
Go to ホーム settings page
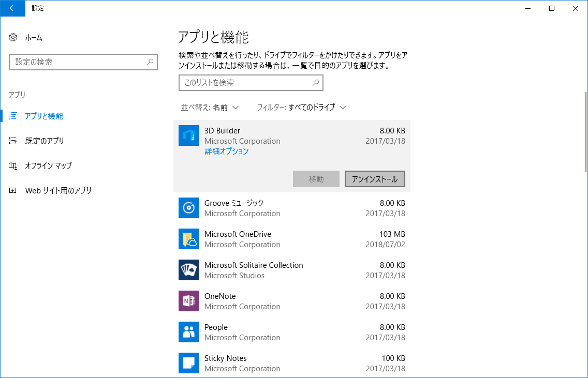tap(34, 37)
